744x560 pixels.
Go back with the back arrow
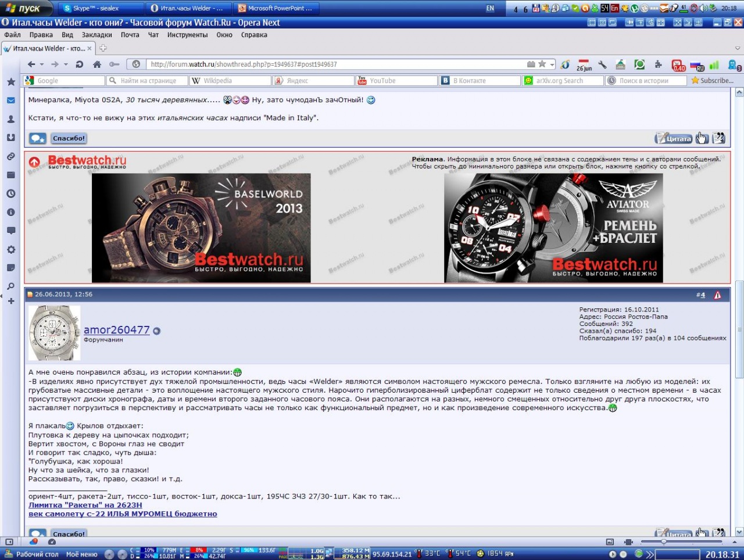click(31, 64)
